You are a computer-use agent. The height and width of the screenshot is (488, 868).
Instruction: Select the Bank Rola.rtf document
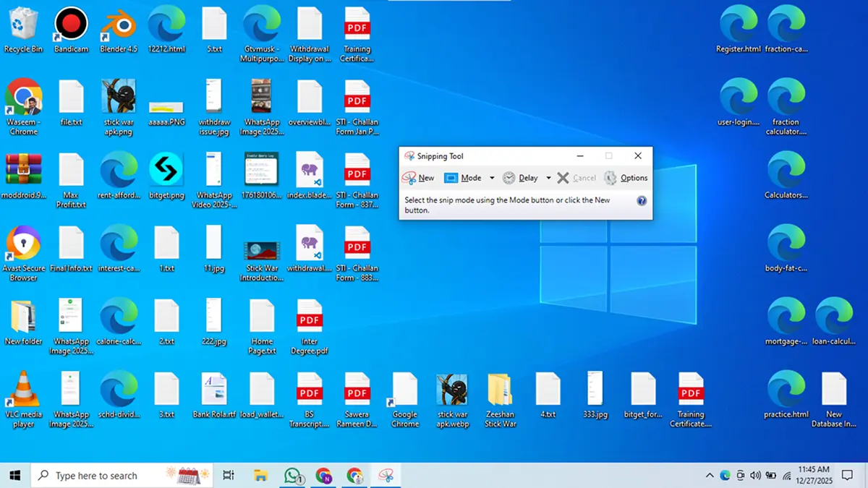(214, 395)
